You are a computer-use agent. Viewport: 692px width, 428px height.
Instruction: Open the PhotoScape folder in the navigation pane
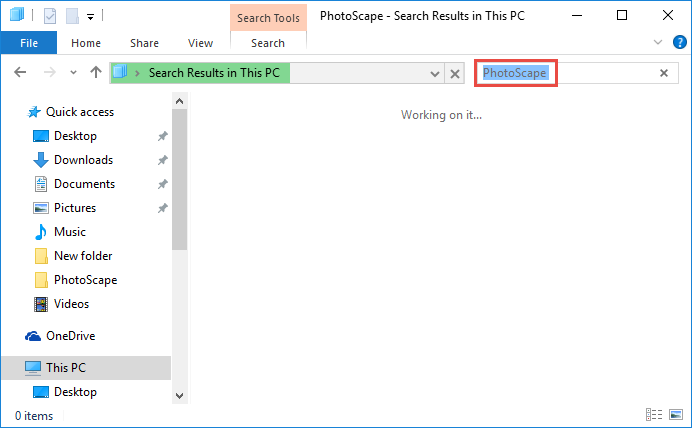point(86,280)
